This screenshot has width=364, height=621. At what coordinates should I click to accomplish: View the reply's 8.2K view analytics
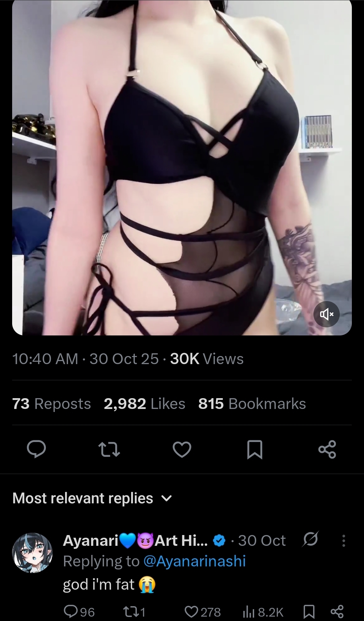263,612
